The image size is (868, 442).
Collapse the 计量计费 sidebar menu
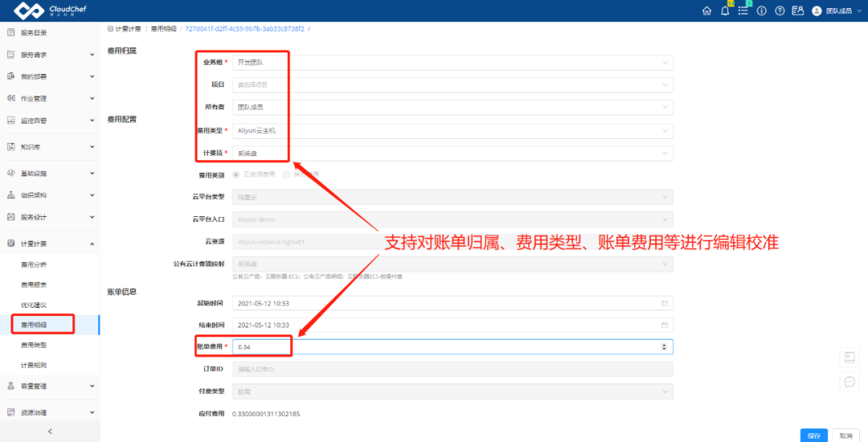point(50,244)
